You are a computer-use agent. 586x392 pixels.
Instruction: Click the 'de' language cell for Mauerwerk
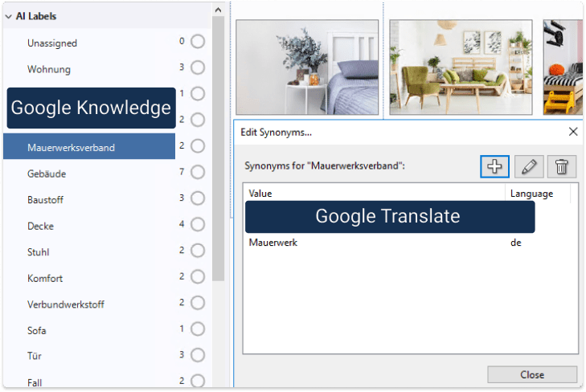[516, 243]
